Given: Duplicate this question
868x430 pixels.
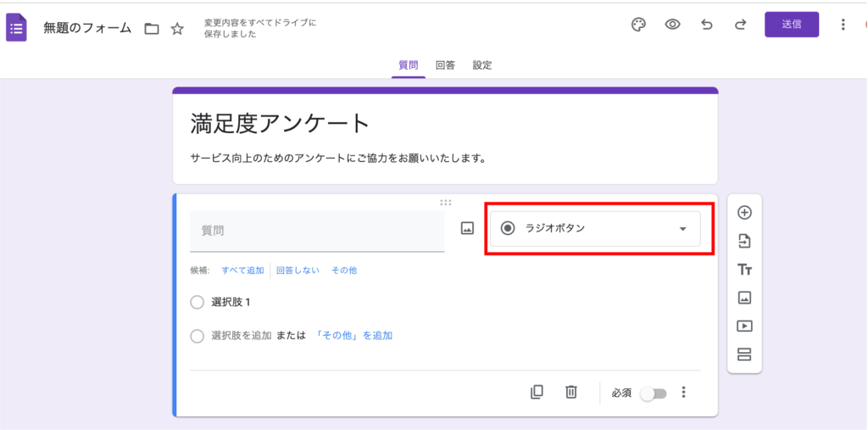Looking at the screenshot, I should coord(537,393).
